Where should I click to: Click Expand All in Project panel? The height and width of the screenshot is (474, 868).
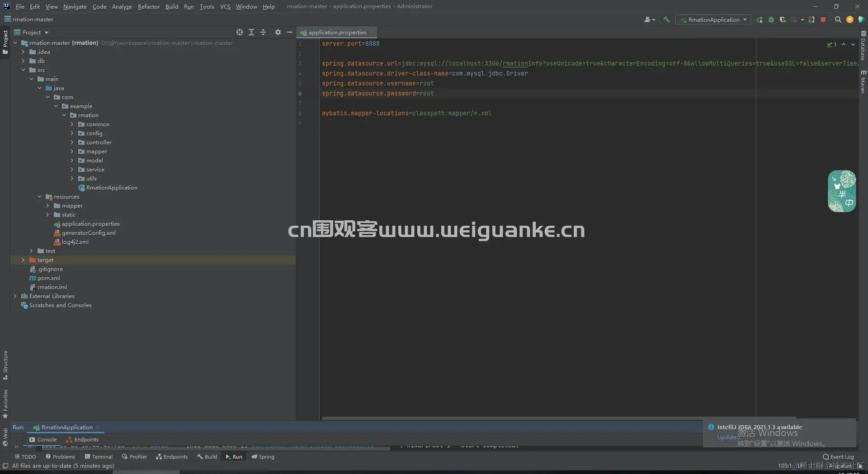pyautogui.click(x=251, y=32)
